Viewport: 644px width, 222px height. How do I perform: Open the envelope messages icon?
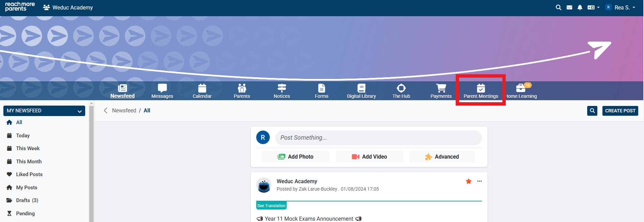(569, 7)
